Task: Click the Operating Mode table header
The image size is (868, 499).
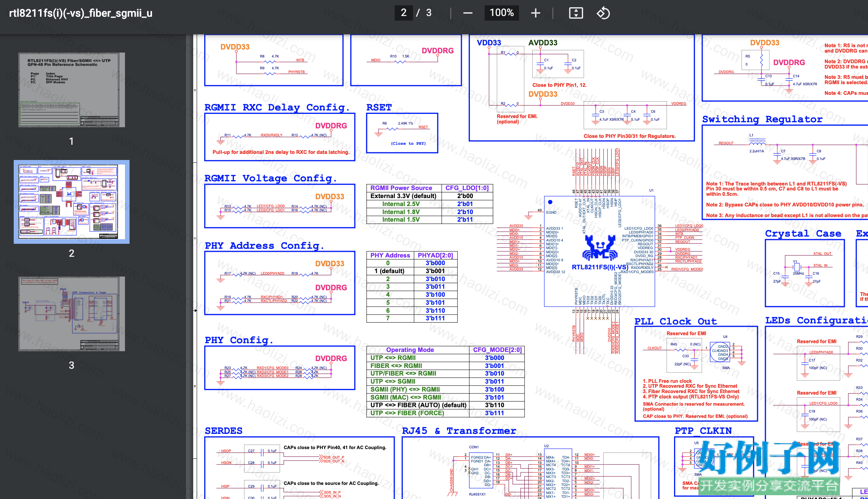Action: [x=410, y=350]
